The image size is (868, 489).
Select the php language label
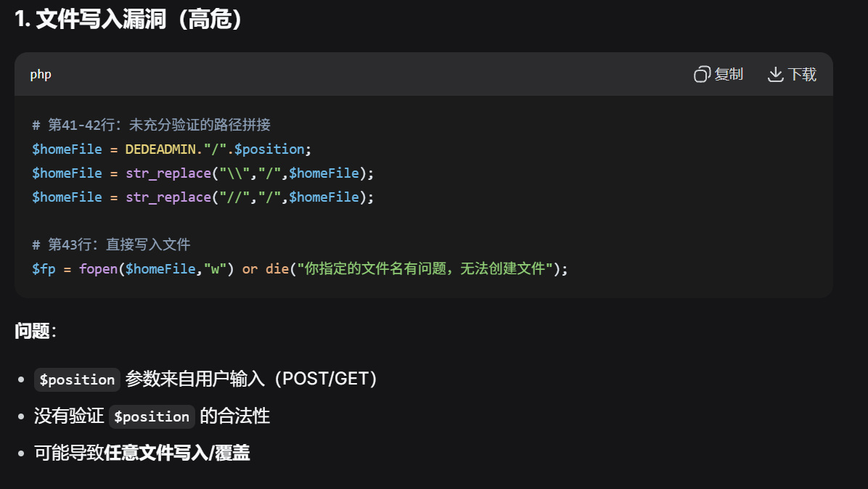[40, 74]
